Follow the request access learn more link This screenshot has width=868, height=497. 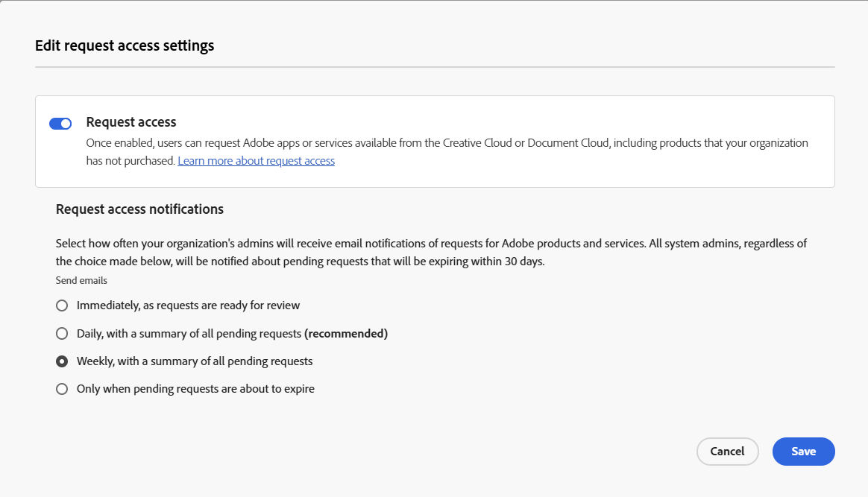click(x=256, y=160)
